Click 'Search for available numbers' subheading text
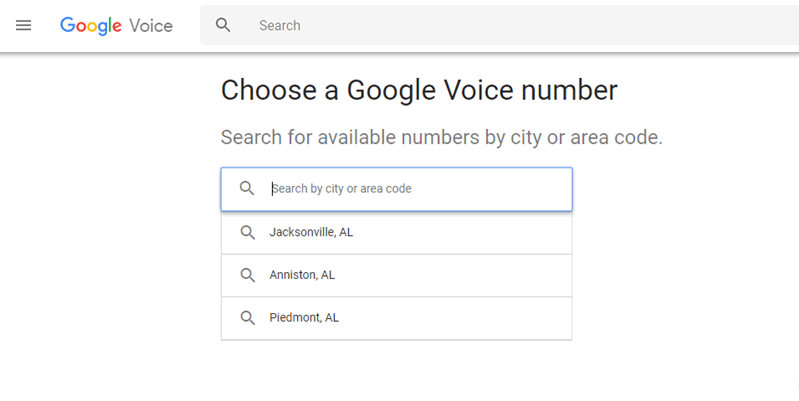 pyautogui.click(x=441, y=137)
